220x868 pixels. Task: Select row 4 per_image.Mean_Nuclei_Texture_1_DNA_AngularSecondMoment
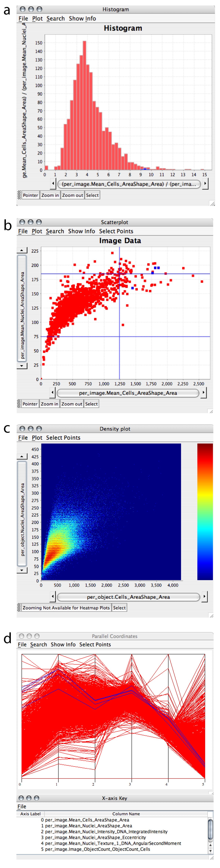(112, 843)
